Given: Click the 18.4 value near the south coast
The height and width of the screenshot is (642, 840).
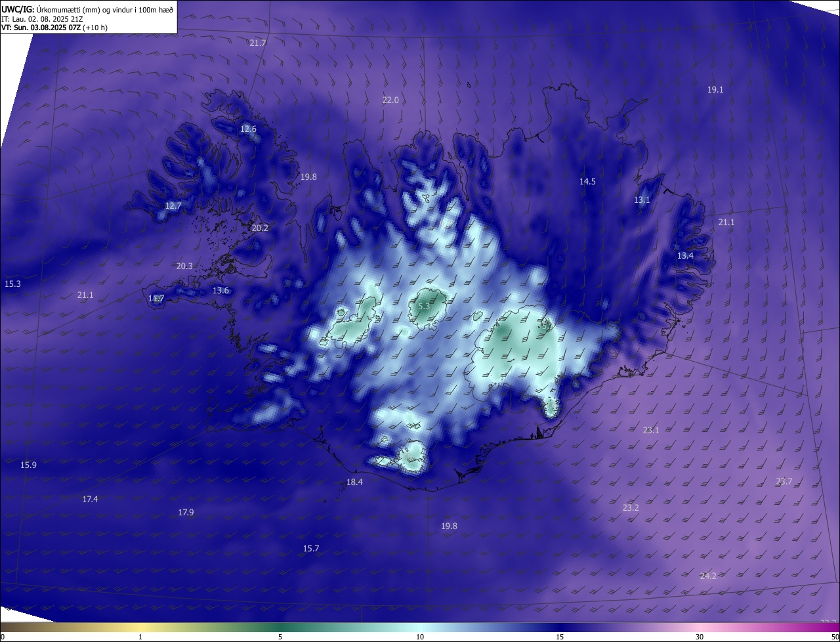Looking at the screenshot, I should pos(354,482).
